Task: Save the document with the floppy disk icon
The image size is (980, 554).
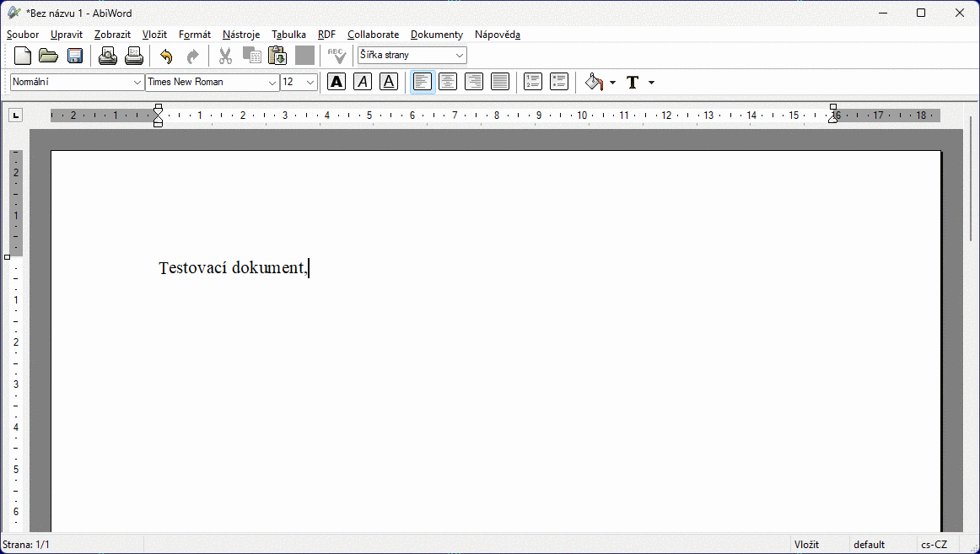Action: point(75,56)
